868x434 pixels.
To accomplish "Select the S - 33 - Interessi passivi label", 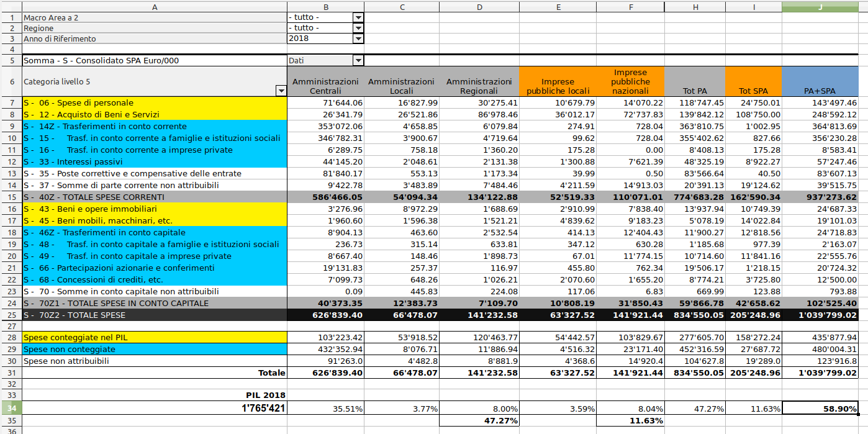I will [155, 161].
